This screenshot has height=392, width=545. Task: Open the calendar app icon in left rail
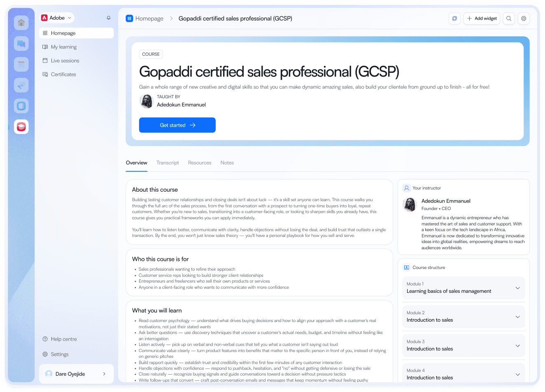(x=21, y=64)
